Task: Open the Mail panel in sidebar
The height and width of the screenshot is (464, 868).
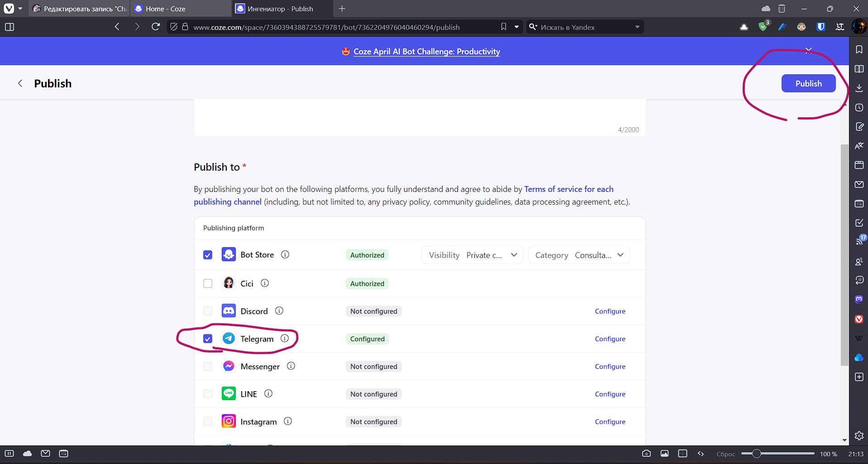Action: (859, 184)
